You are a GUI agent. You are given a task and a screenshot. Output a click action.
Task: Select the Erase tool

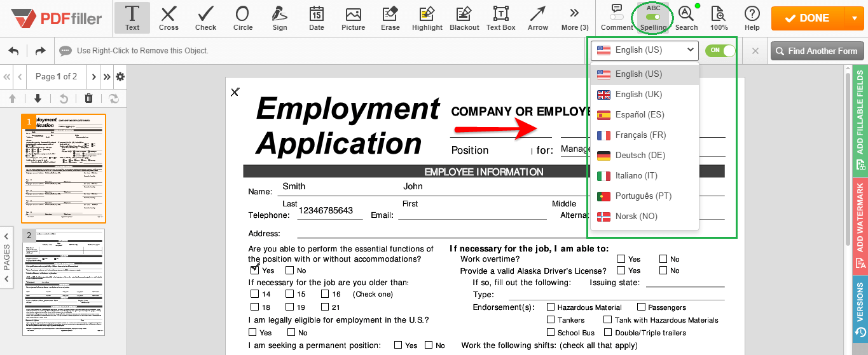[x=390, y=18]
